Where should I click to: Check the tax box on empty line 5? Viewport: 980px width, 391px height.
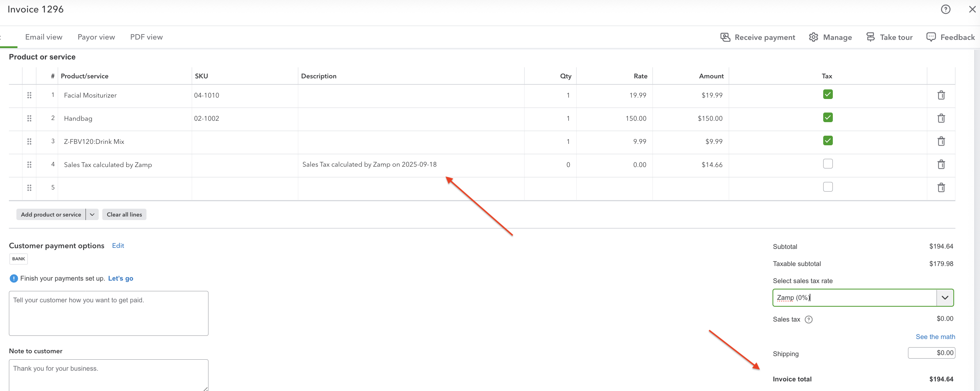827,187
